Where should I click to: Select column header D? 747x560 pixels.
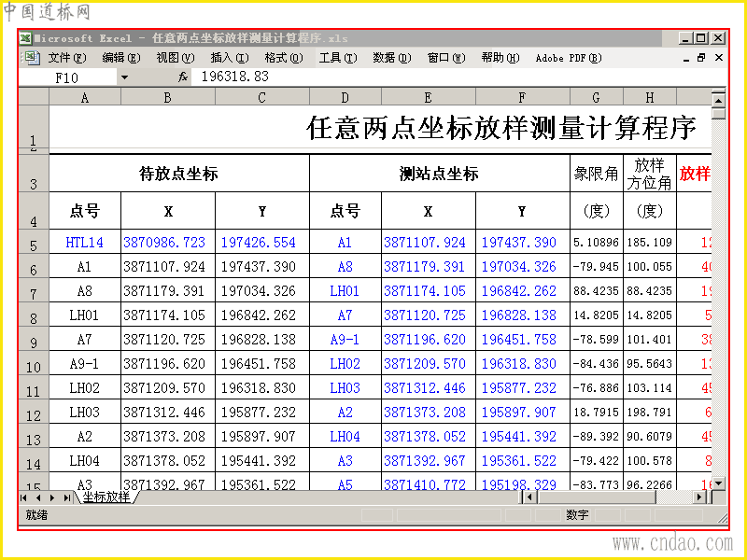tap(345, 96)
